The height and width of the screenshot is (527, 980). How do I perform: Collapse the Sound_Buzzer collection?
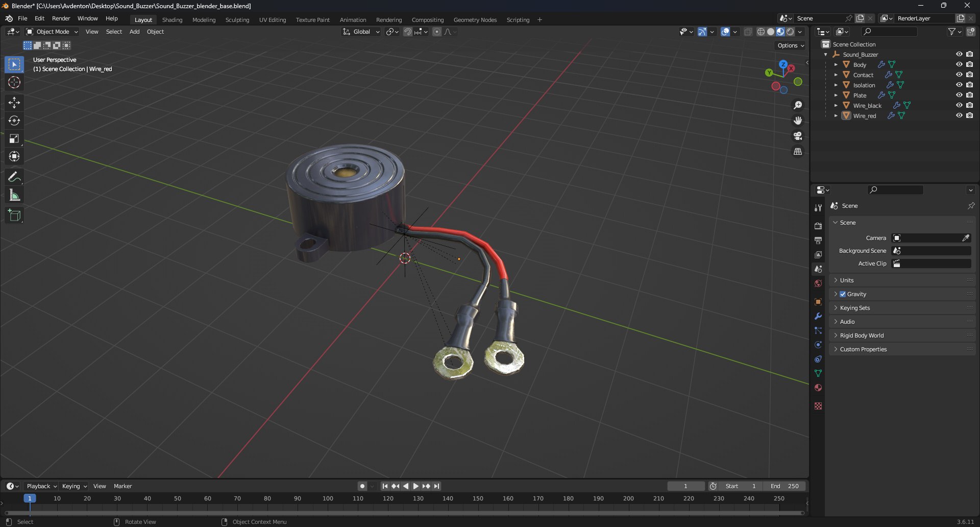pos(825,54)
